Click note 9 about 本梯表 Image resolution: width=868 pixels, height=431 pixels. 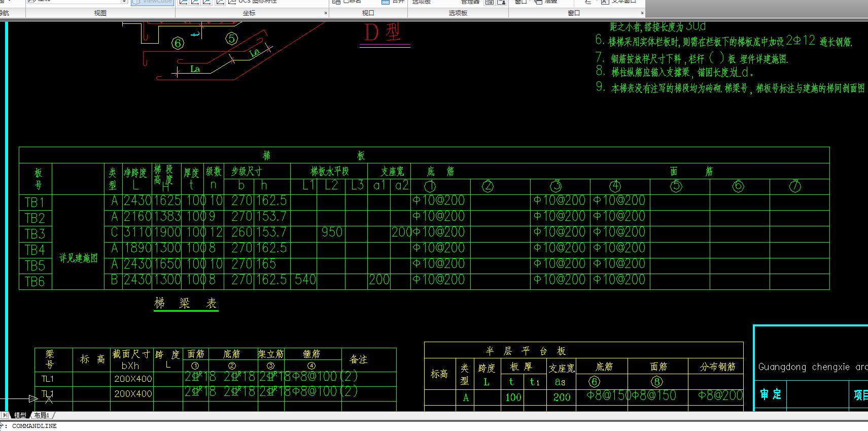pos(731,88)
